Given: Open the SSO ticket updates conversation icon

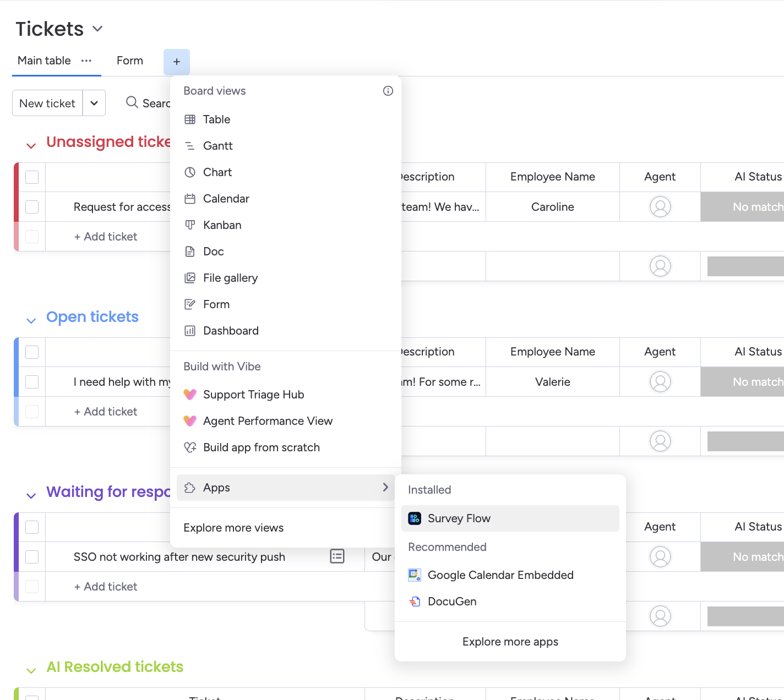Looking at the screenshot, I should (x=337, y=556).
